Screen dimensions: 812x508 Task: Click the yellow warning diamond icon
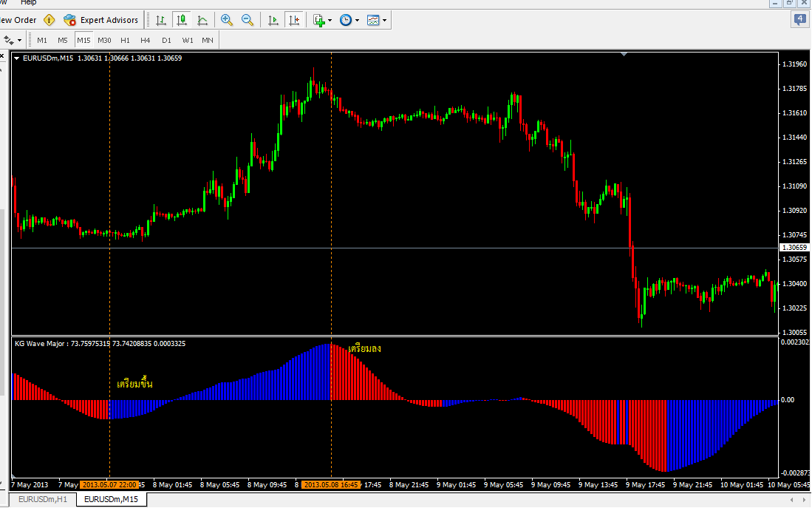point(50,20)
